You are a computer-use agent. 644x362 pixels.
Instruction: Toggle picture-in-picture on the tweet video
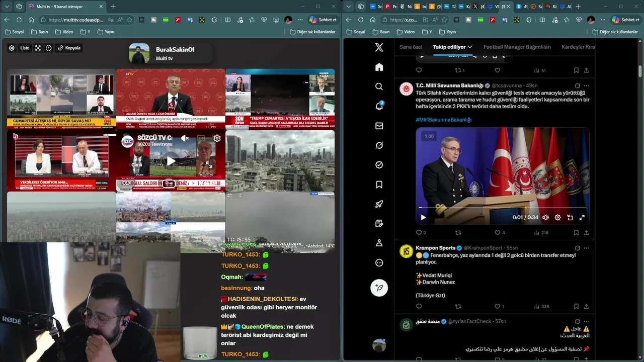point(570,217)
